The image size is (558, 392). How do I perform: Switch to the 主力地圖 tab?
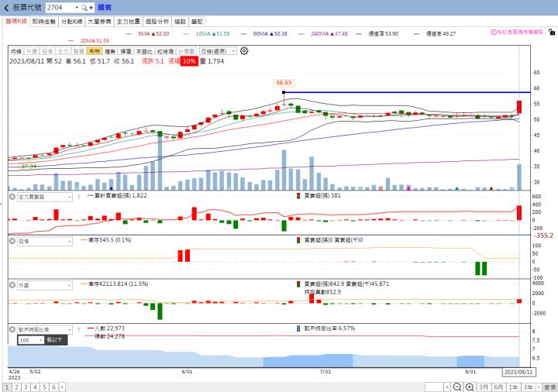click(129, 22)
